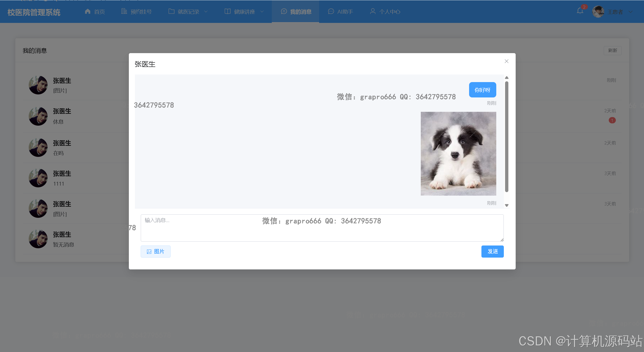The height and width of the screenshot is (352, 644).
Task: Select the 我的消息 tab
Action: 295,12
